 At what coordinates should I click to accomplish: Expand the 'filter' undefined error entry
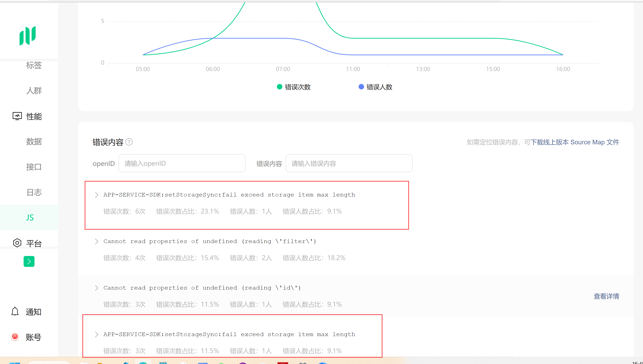[96, 241]
